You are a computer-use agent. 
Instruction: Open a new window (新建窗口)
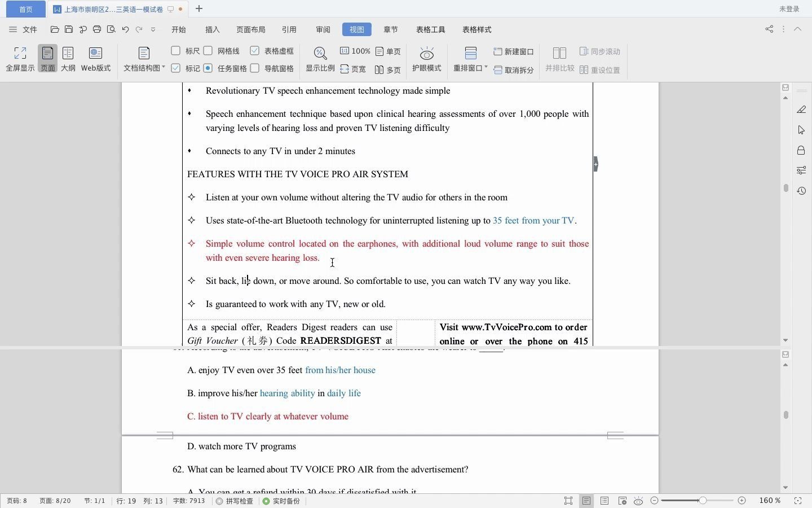[514, 51]
